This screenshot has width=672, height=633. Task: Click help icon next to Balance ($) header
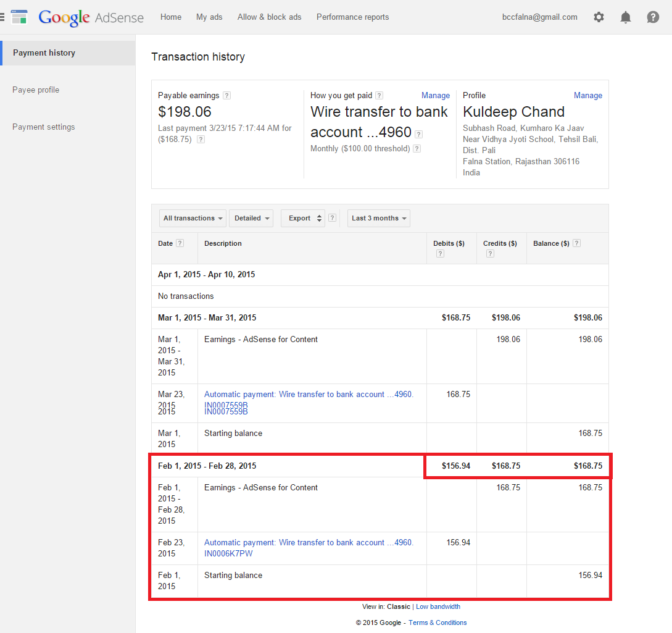pos(577,243)
